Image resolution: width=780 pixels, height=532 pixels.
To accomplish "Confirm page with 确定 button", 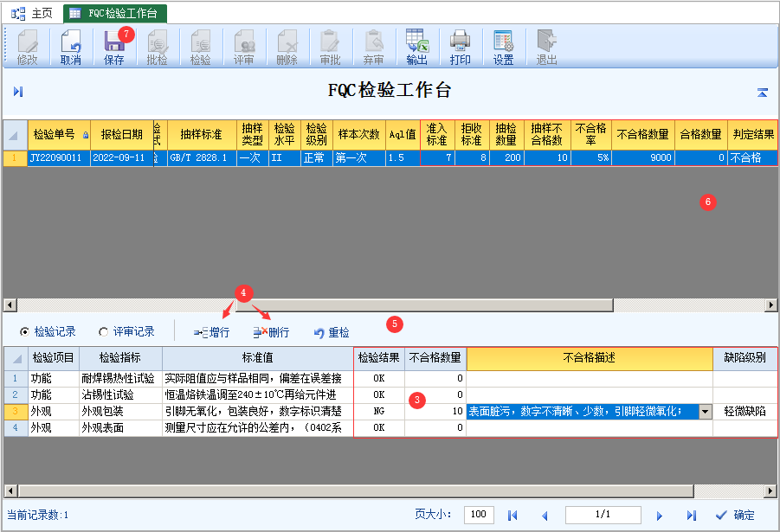I will click(x=735, y=515).
